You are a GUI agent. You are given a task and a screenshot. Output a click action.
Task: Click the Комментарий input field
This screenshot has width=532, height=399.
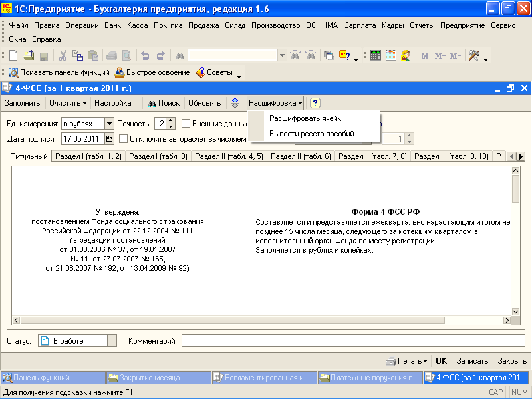pyautogui.click(x=352, y=341)
